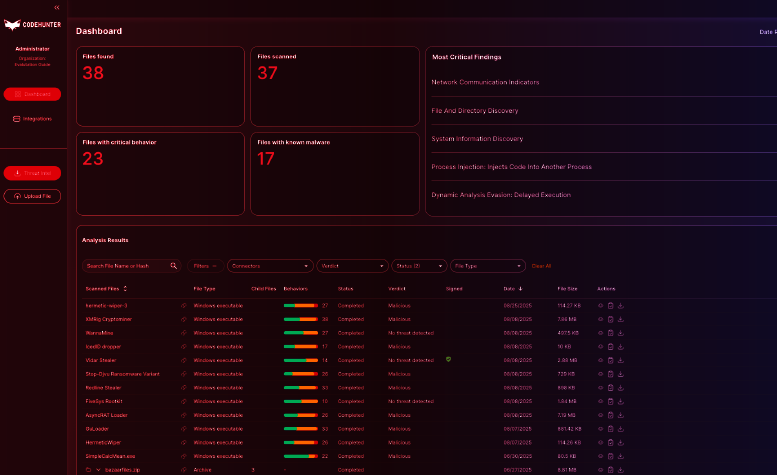Click the view eye icon for Hermetic-wiper-3
Viewport: 777px width, 475px height.
point(601,305)
